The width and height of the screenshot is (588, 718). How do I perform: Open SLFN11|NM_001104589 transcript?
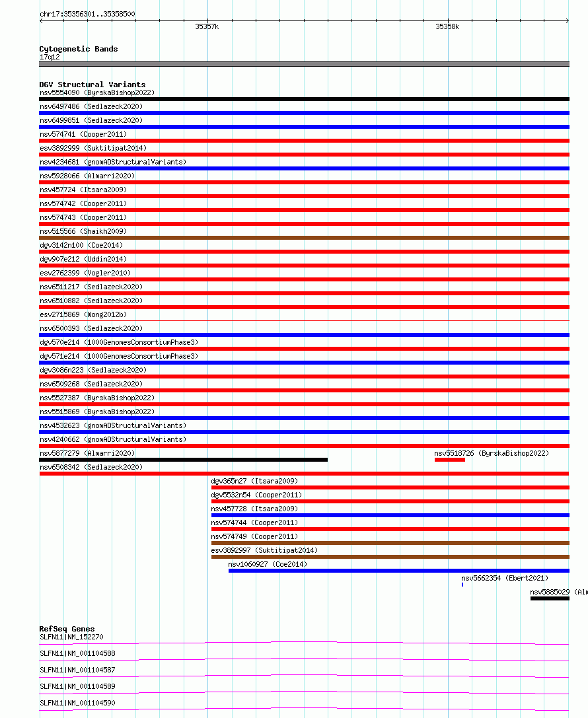(77, 686)
